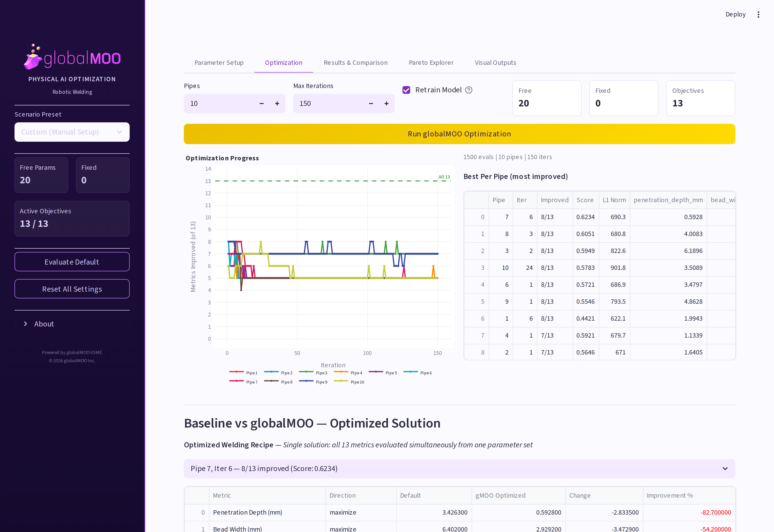The width and height of the screenshot is (774, 532).
Task: Click Reset All Settings button
Action: [x=72, y=289]
